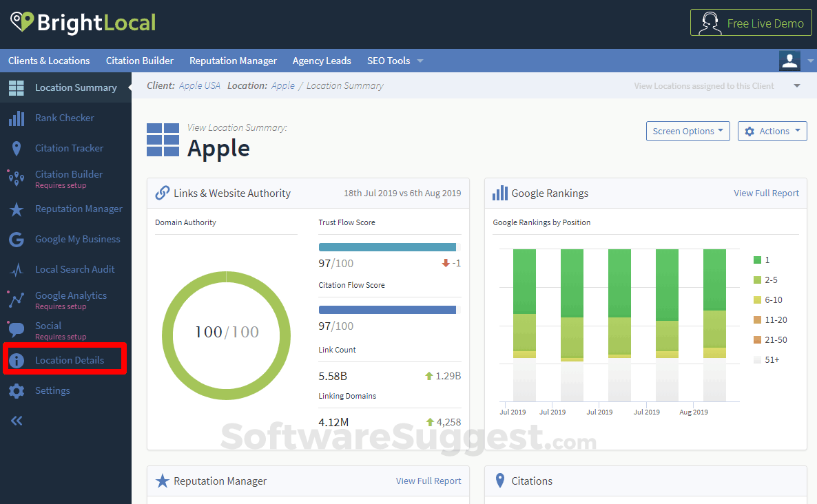View full Google Rankings report
Screen dimensions: 817x504
[x=766, y=193]
